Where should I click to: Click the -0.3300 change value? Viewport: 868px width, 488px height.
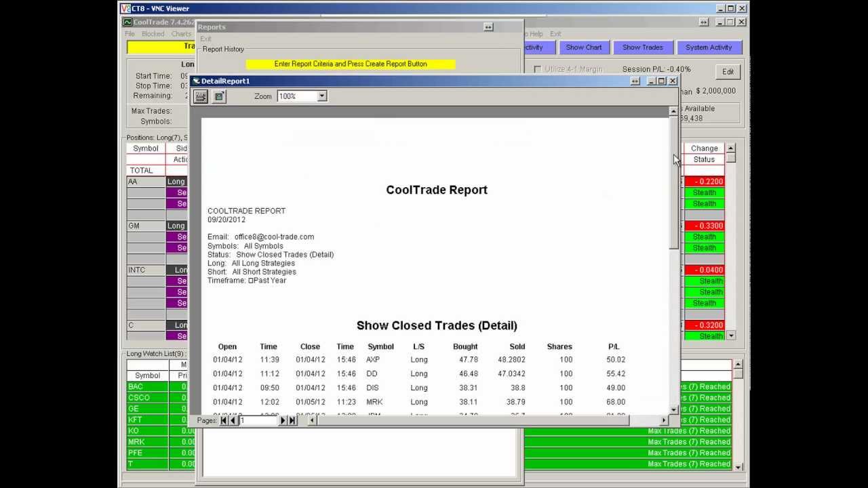click(x=704, y=226)
